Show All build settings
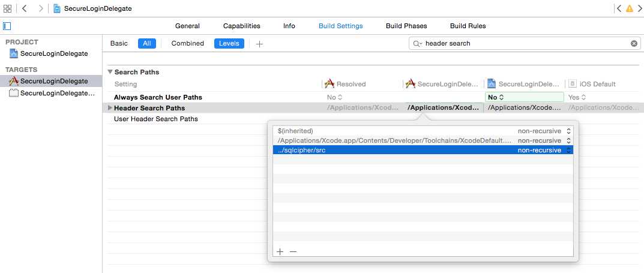Screen dimensions: 644x273 click(147, 44)
